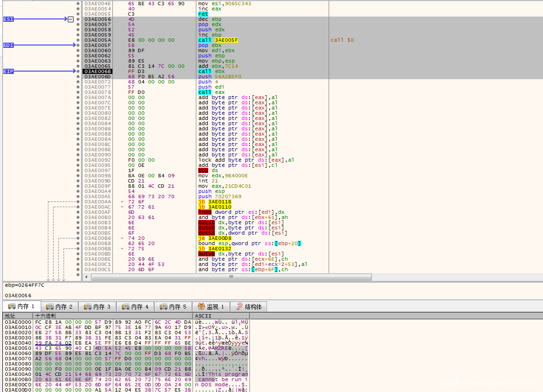Toggle breakpoint dot at address 03AE006B
The width and height of the screenshot is (543, 392).
point(78,71)
